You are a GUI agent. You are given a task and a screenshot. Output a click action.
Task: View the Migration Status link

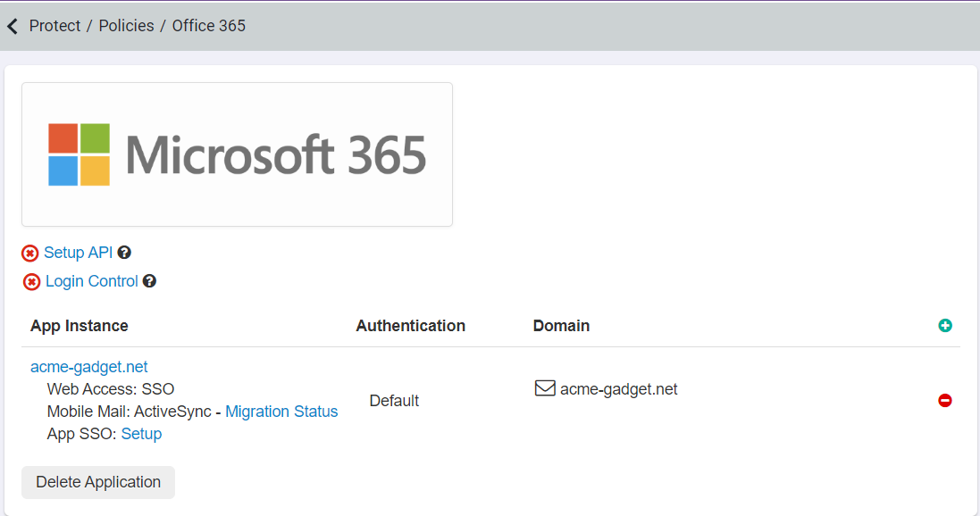click(x=281, y=412)
